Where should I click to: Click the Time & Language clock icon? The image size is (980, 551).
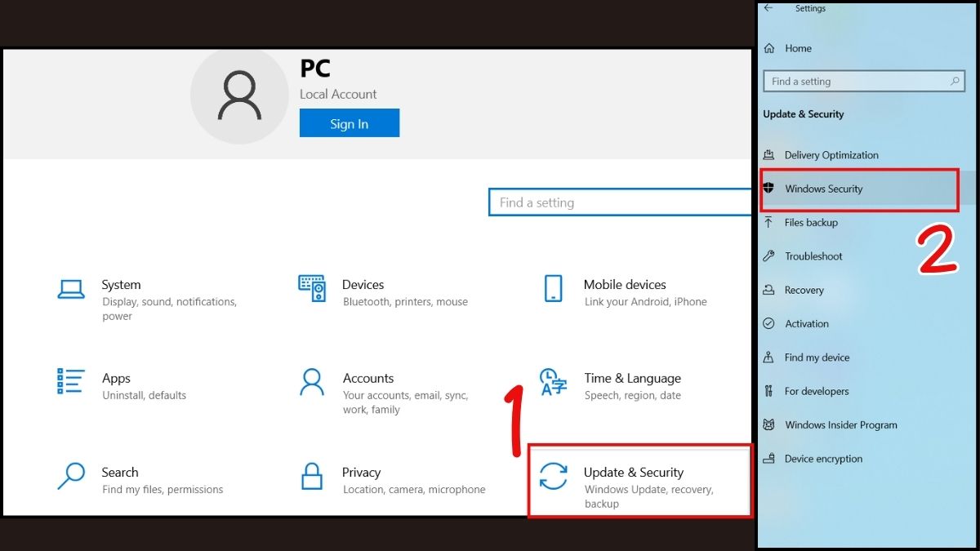coord(553,382)
